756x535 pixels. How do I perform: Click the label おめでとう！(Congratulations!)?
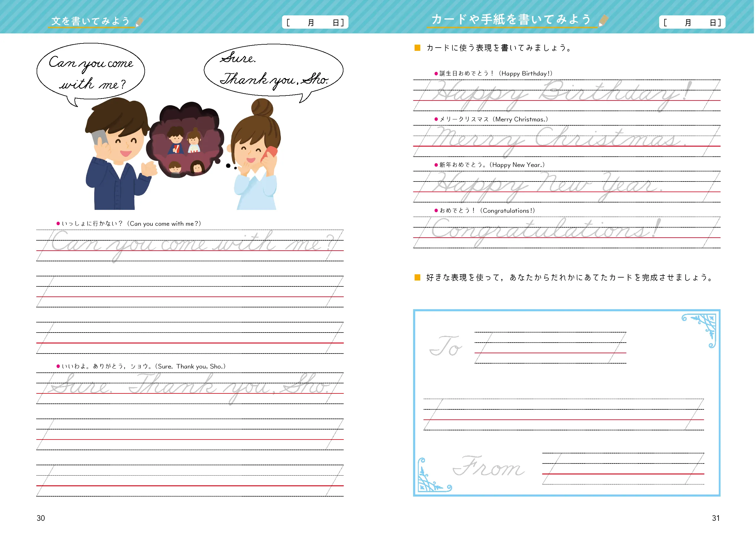pos(487,211)
